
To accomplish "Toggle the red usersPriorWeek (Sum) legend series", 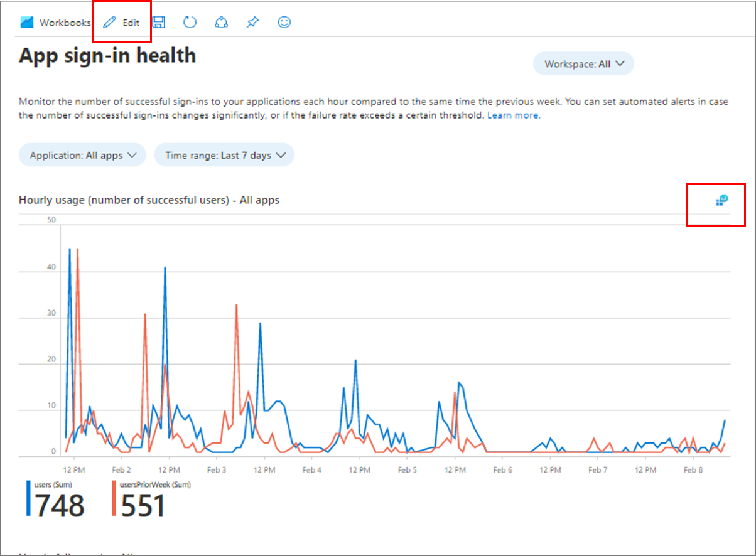I will 154,484.
